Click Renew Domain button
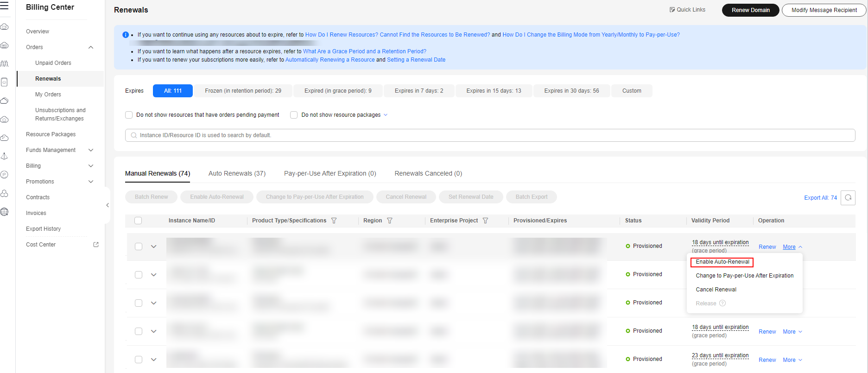The width and height of the screenshot is (868, 373). click(750, 10)
